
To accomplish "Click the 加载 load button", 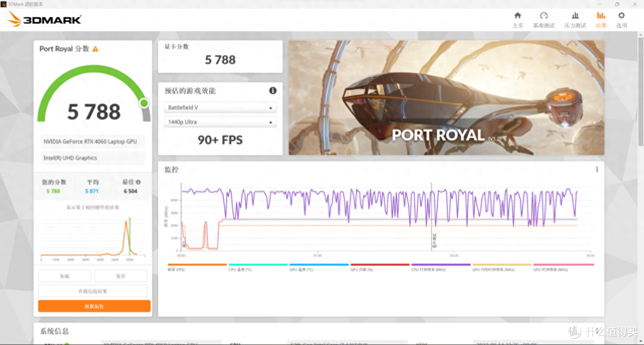I will pos(64,276).
